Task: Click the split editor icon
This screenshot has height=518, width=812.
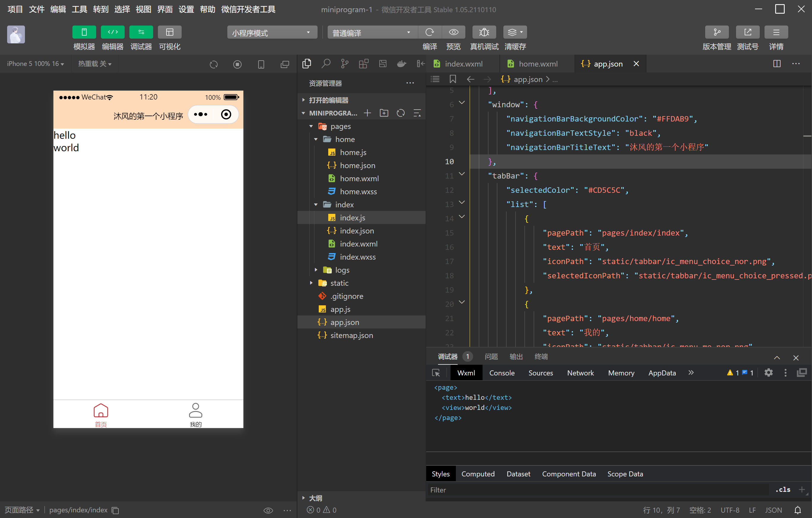Action: point(777,64)
